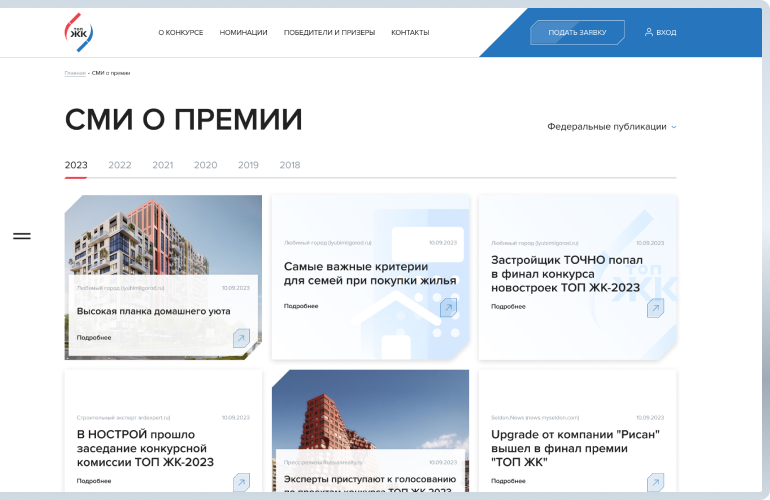
Task: Open the hamburger menu on left edge
Action: 21,236
